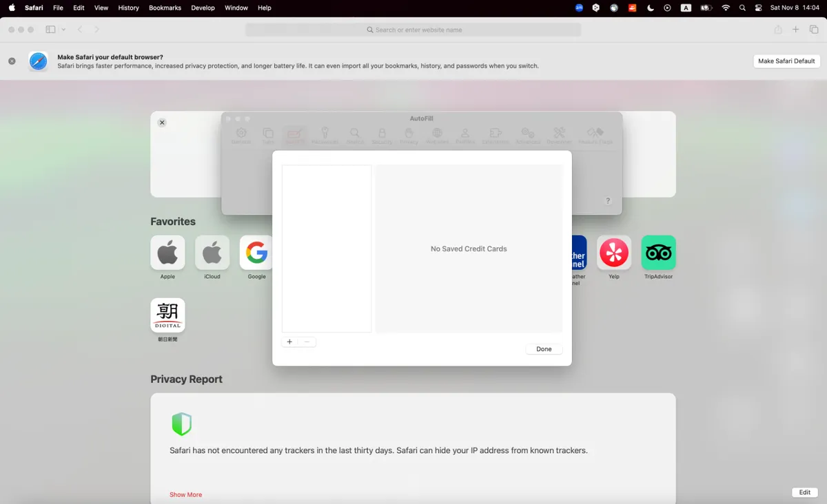
Task: Click the Show Sidebar icon
Action: [x=50, y=30]
